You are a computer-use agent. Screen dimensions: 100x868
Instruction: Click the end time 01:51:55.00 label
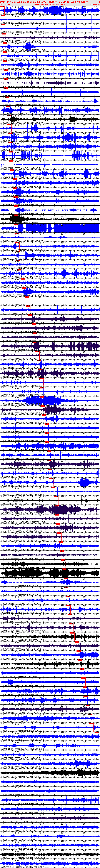(x=95, y=5)
